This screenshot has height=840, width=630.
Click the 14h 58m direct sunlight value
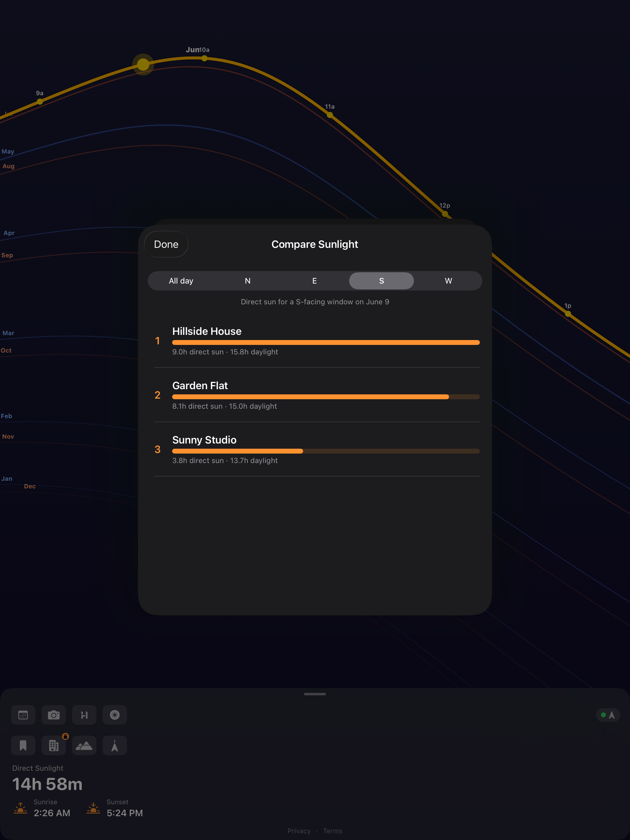click(x=47, y=784)
